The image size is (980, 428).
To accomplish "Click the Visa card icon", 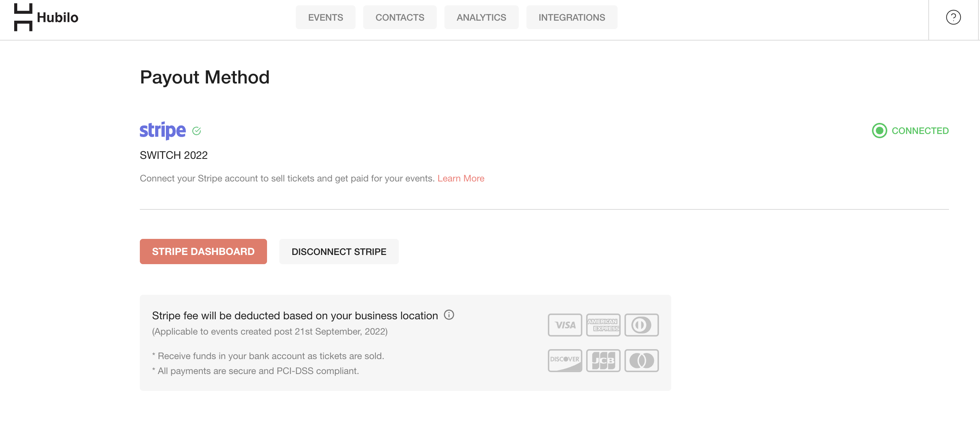I will click(x=565, y=325).
